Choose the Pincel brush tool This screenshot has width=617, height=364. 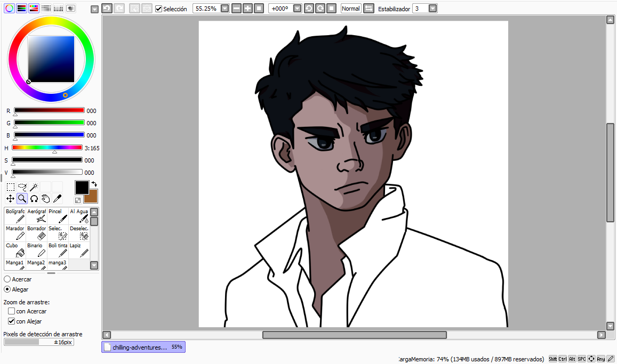[58, 216]
